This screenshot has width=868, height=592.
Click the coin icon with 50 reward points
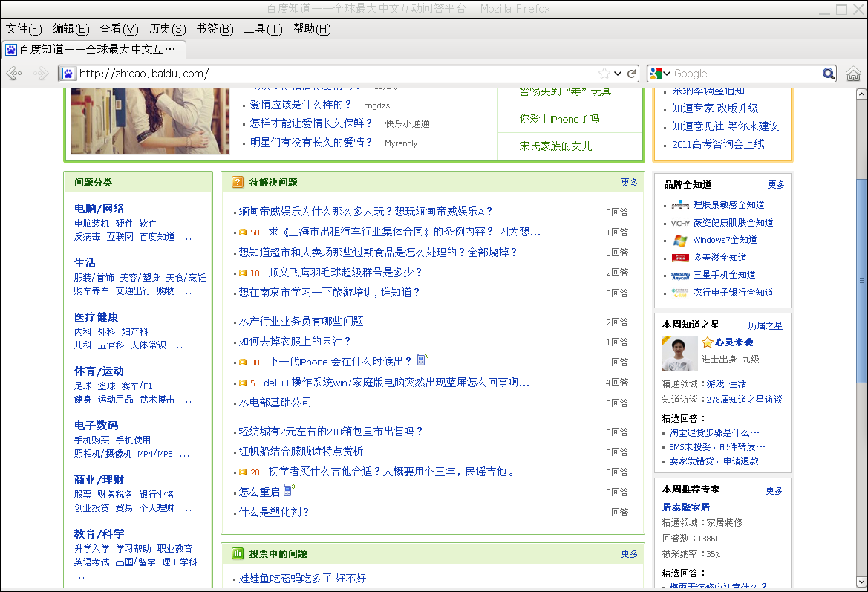click(243, 232)
